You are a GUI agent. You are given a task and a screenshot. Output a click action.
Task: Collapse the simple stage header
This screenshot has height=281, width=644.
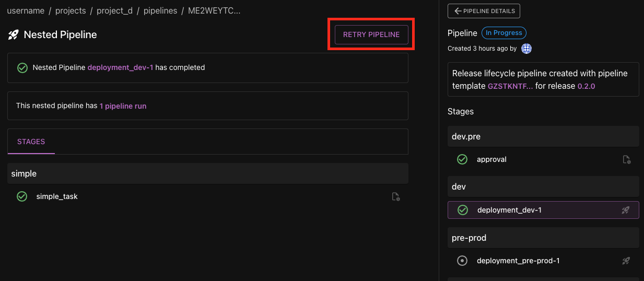207,173
